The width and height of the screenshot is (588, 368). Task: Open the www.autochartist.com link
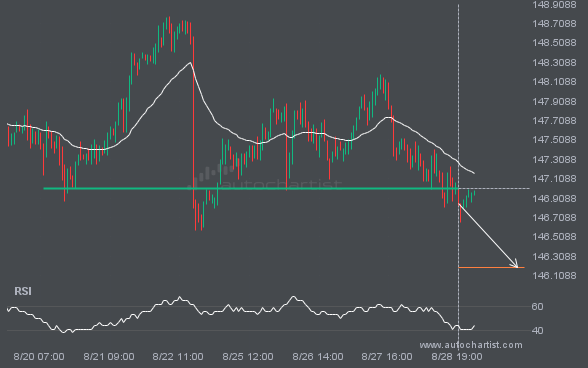[471, 345]
